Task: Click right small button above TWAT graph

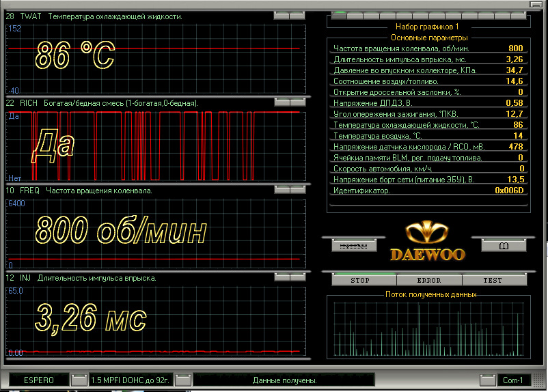Action: pos(297,16)
